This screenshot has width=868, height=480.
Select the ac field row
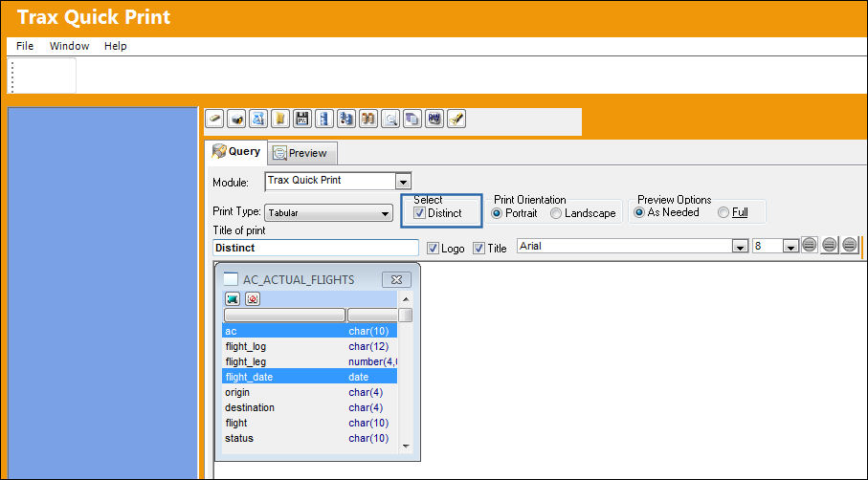click(309, 331)
